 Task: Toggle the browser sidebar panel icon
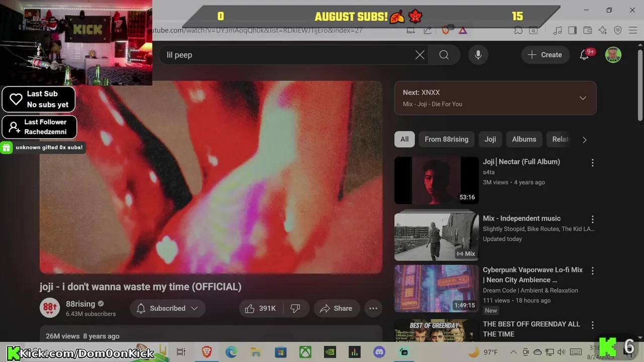572,30
